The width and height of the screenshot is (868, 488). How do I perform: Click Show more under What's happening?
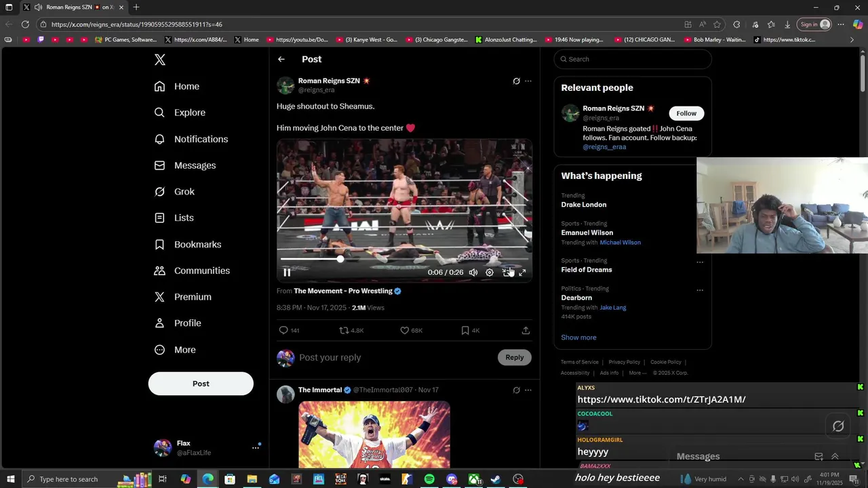(578, 338)
